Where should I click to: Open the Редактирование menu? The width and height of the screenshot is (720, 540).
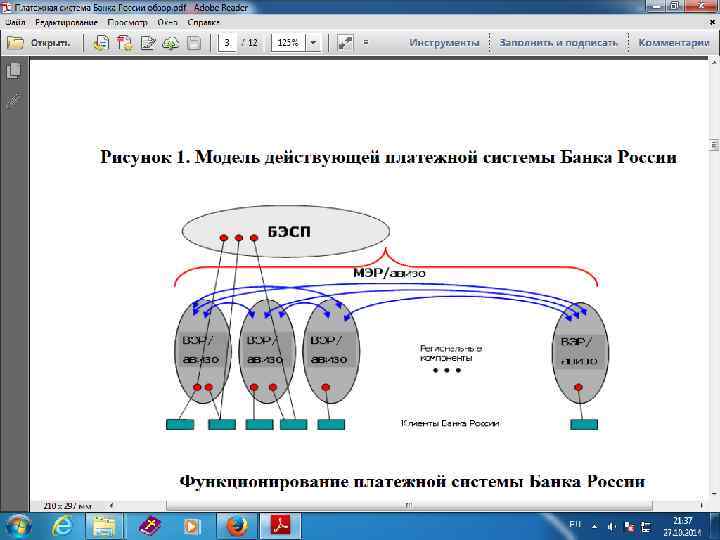[x=66, y=22]
